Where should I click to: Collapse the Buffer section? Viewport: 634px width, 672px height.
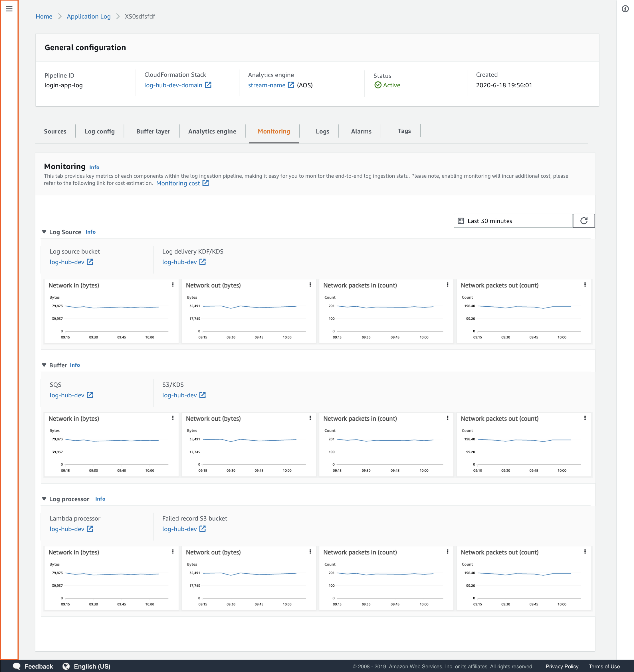tap(44, 365)
